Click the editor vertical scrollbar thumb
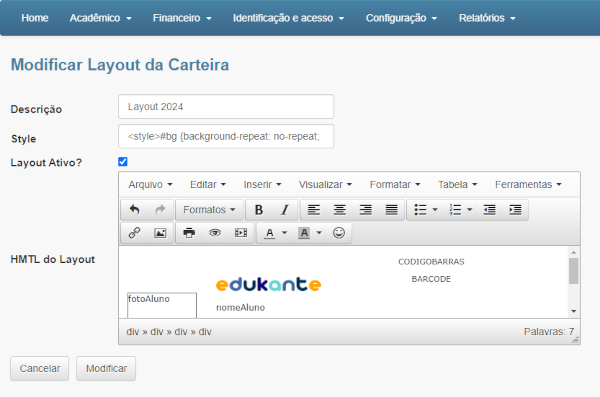600x397 pixels. click(x=573, y=271)
